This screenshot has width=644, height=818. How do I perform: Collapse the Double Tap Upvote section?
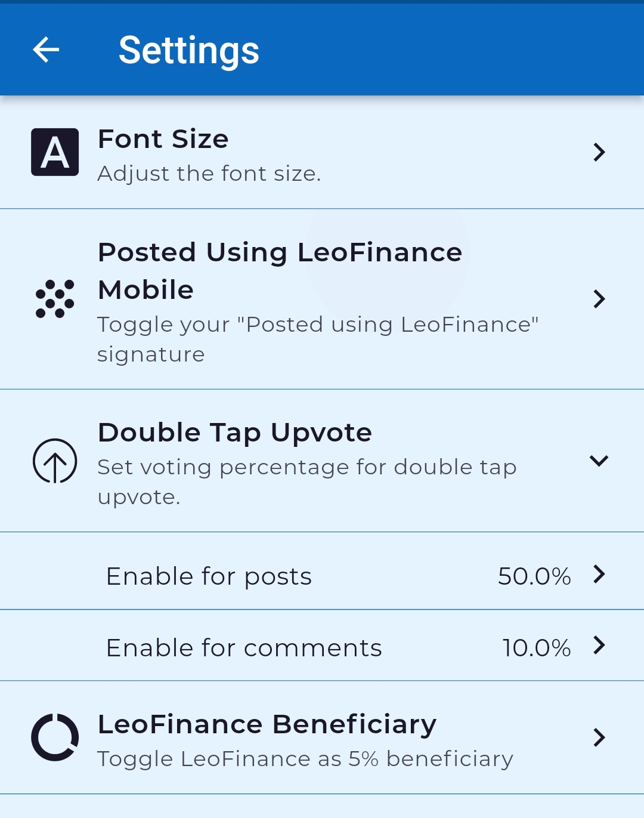click(599, 461)
